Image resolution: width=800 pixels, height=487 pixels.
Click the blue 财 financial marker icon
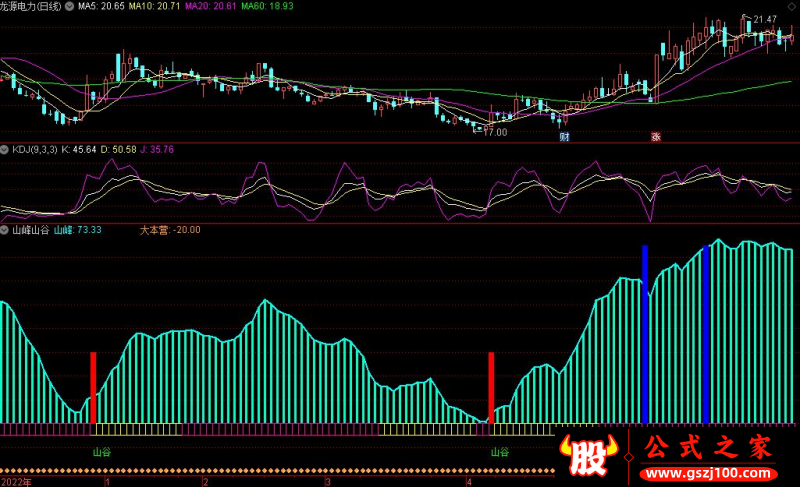564,137
